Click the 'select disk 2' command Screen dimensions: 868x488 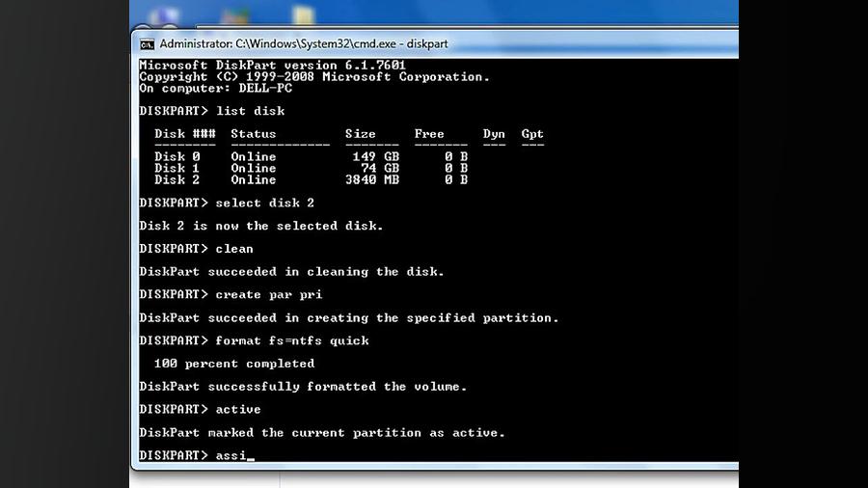coord(265,203)
